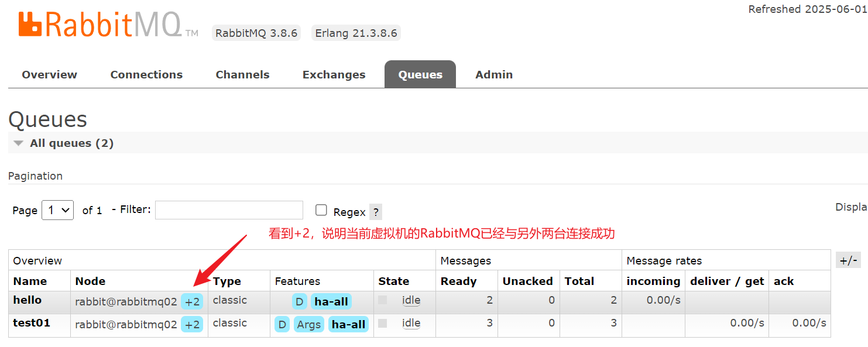
Task: Click the Regex help question mark
Action: click(376, 212)
